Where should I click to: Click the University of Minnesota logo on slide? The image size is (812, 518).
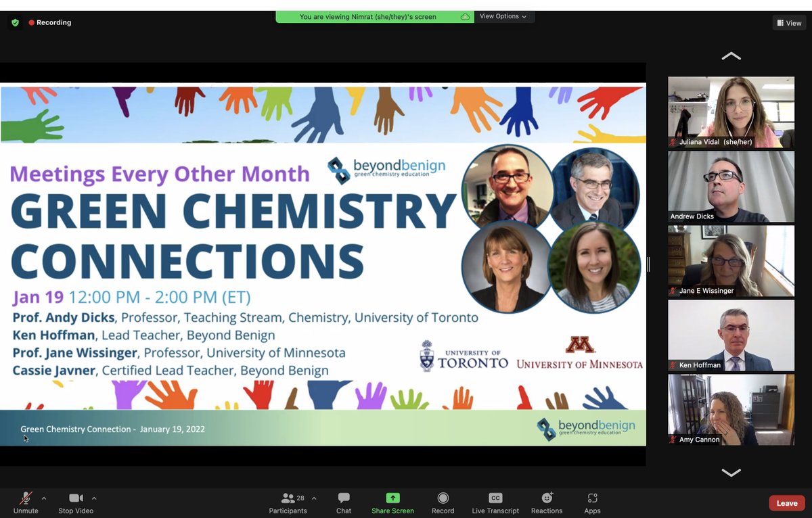click(x=579, y=354)
